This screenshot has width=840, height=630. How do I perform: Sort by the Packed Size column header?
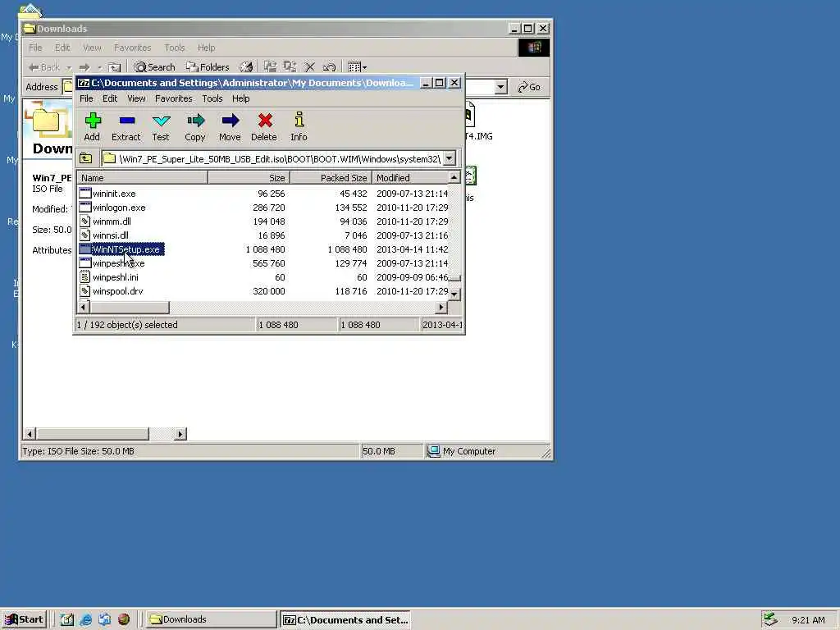331,178
